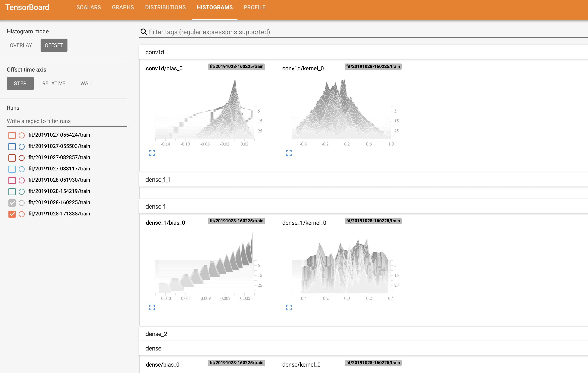Open the GRAPHS tab
Image resolution: width=588 pixels, height=373 pixels.
pyautogui.click(x=123, y=7)
